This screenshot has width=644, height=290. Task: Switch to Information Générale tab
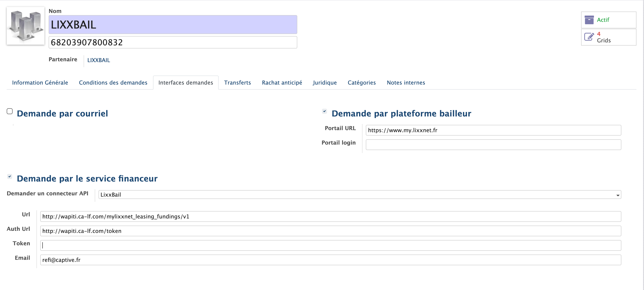point(40,82)
